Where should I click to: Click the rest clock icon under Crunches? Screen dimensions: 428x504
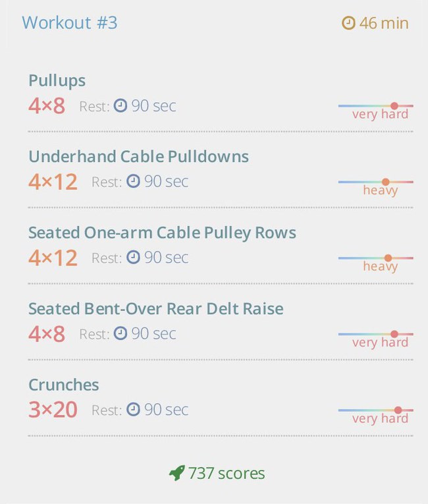[133, 409]
